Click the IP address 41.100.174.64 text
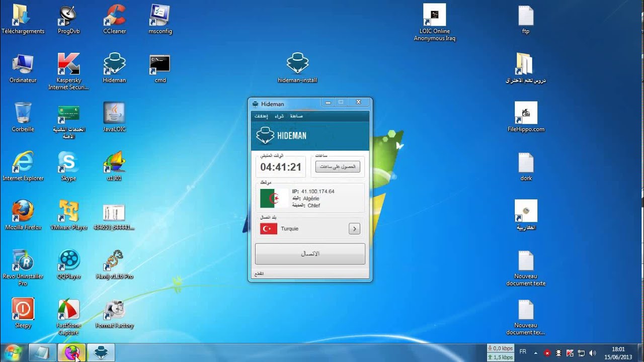Viewport: 644px width, 362px height. click(x=318, y=192)
